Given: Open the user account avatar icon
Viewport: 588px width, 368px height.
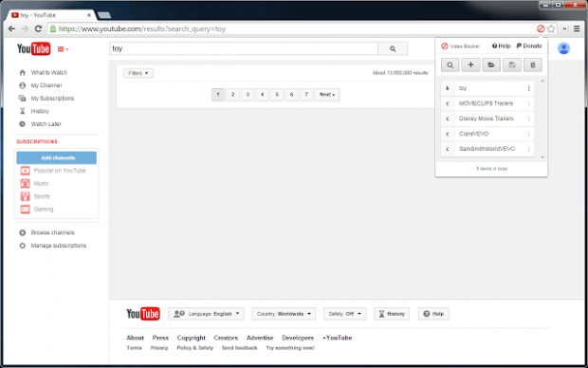Looking at the screenshot, I should pyautogui.click(x=563, y=48).
